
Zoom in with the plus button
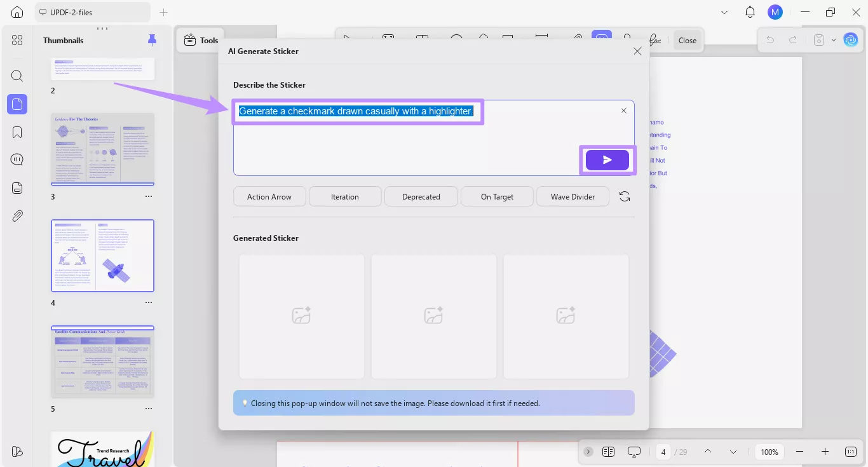click(x=825, y=452)
